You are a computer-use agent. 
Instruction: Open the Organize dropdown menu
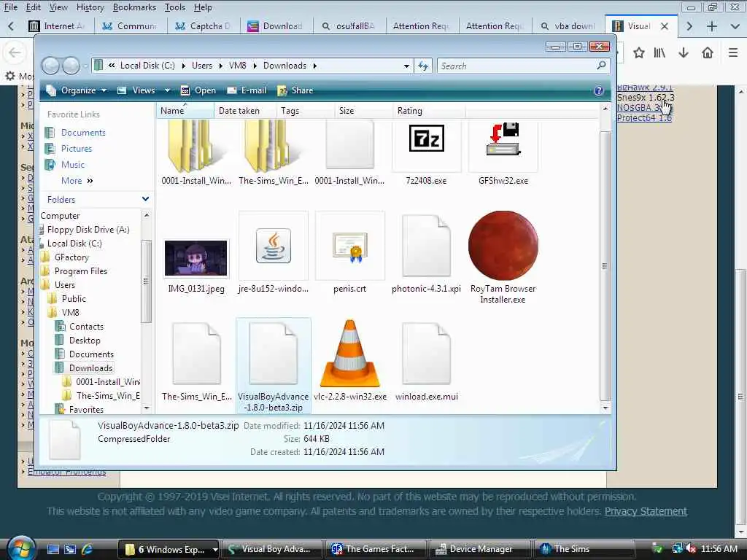(76, 90)
